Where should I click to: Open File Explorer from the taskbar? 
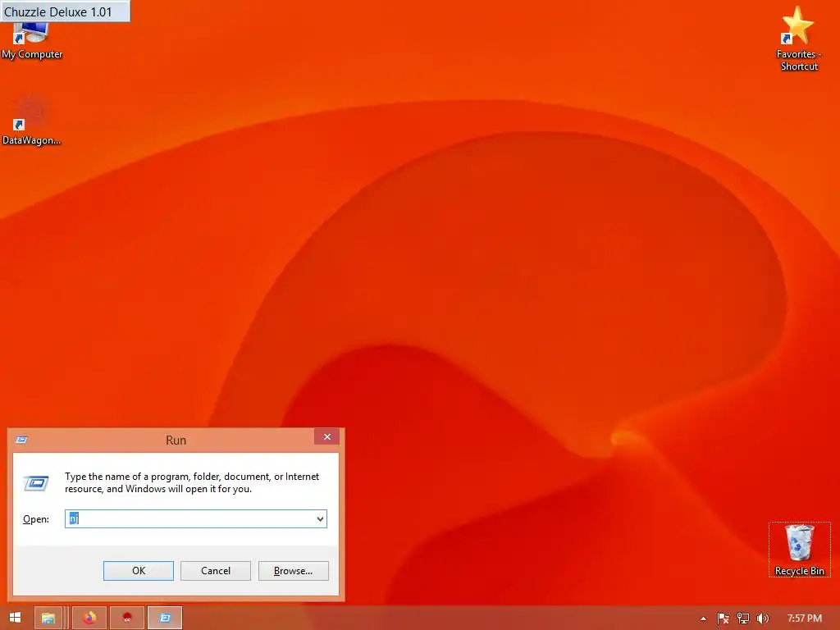point(48,619)
